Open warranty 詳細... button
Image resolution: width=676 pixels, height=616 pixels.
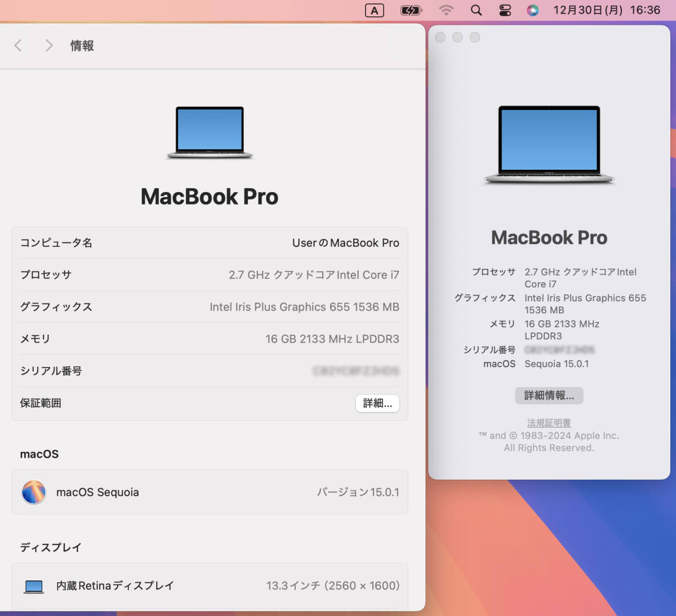click(377, 403)
